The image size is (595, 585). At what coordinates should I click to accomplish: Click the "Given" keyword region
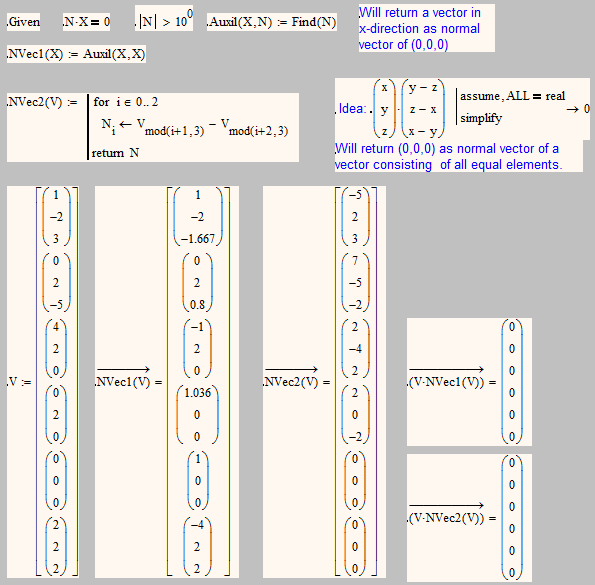click(x=24, y=22)
